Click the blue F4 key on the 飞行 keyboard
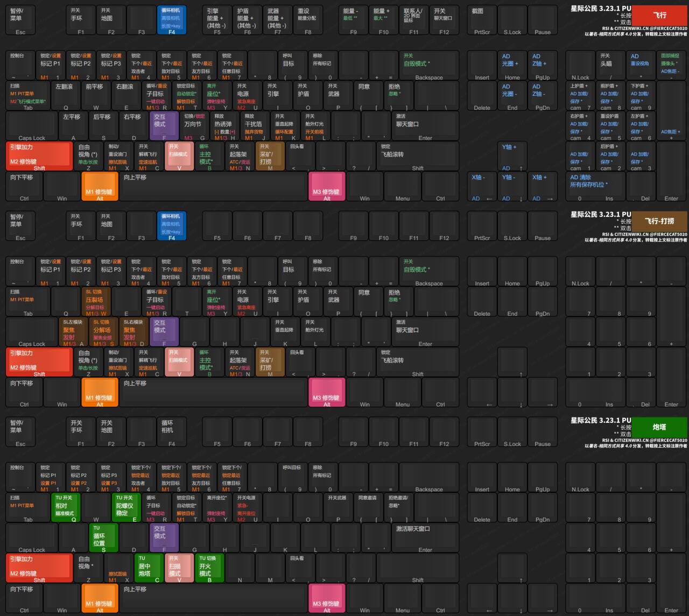Viewport: 689px width, 616px height. [172, 20]
